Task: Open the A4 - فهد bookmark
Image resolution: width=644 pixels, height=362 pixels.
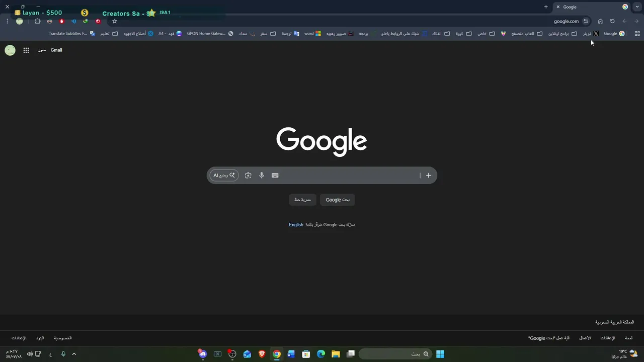Action: coord(170,34)
